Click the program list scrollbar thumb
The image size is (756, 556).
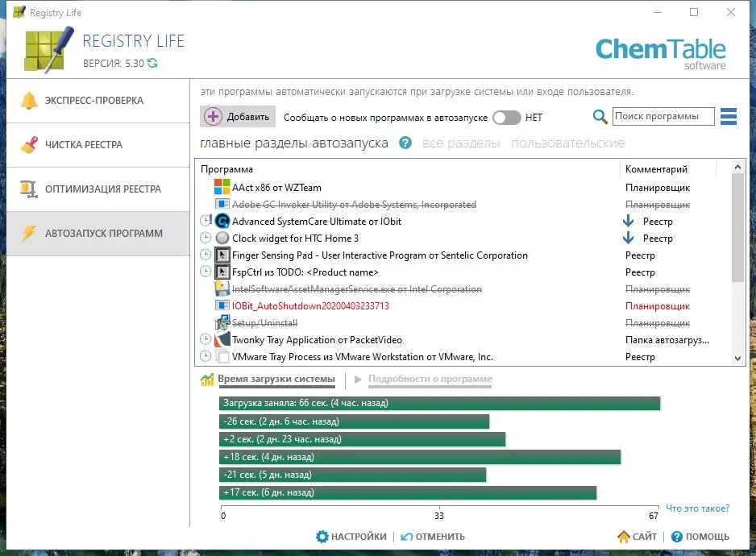click(x=737, y=227)
